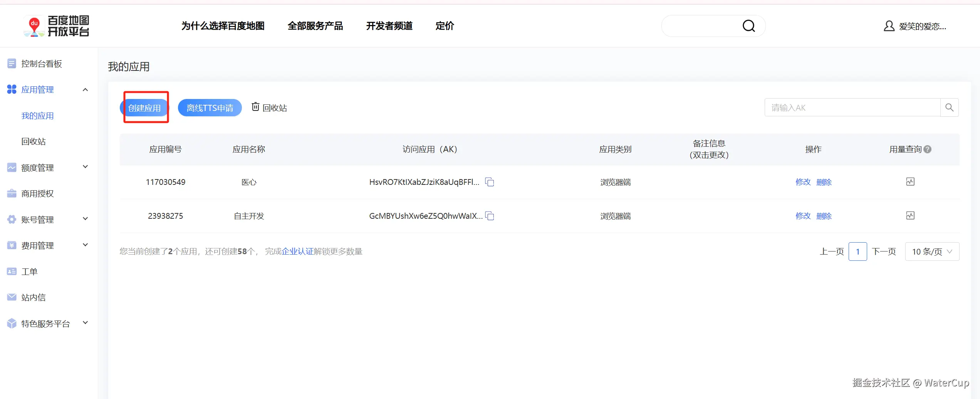The height and width of the screenshot is (399, 980).
Task: Select 我的应用 in the sidebar
Action: point(37,116)
